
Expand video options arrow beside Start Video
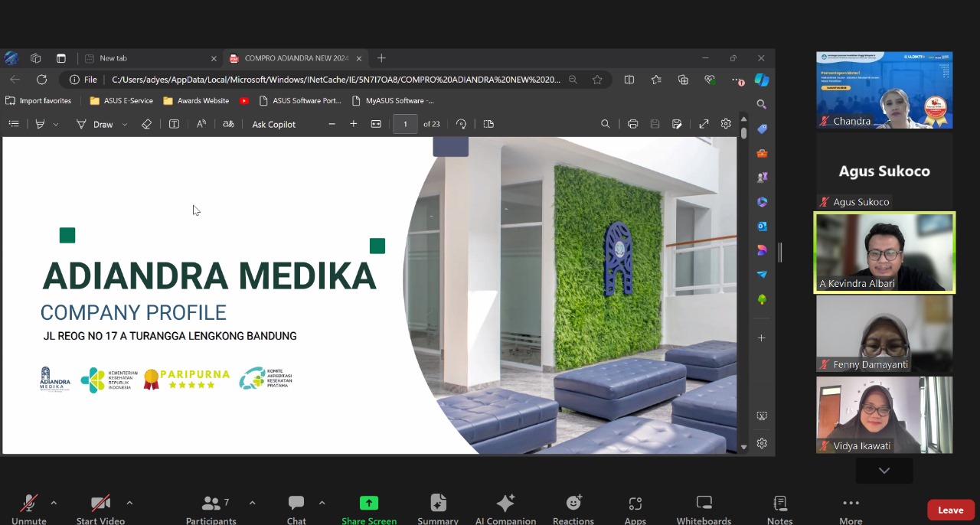tap(129, 503)
